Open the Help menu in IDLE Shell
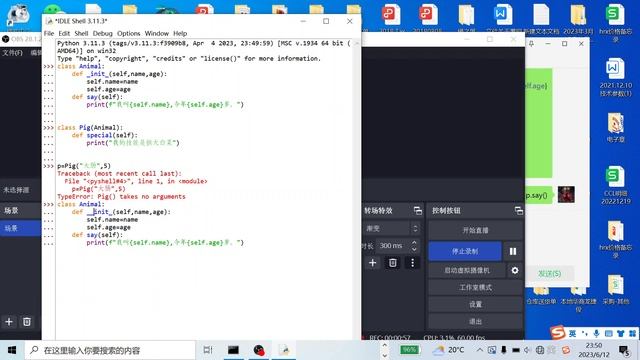This screenshot has height=360, width=640. pos(180,33)
